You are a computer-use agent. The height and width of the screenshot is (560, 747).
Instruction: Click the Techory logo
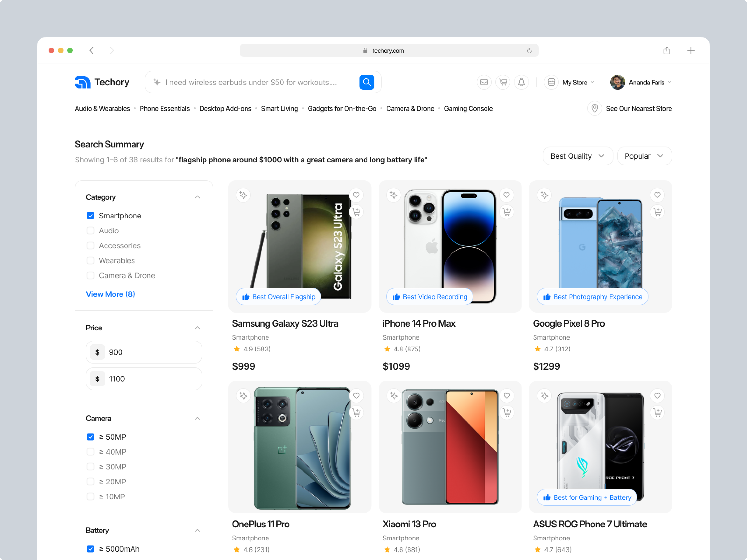tap(102, 82)
